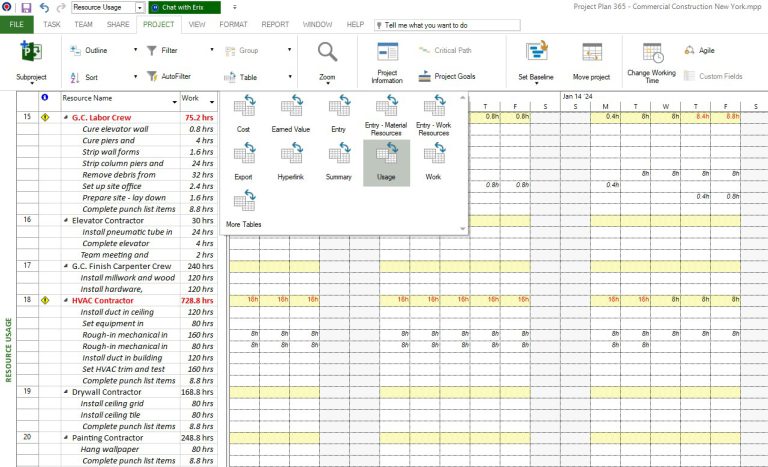Click the Outline icon
This screenshot has width=768, height=467.
75,50
